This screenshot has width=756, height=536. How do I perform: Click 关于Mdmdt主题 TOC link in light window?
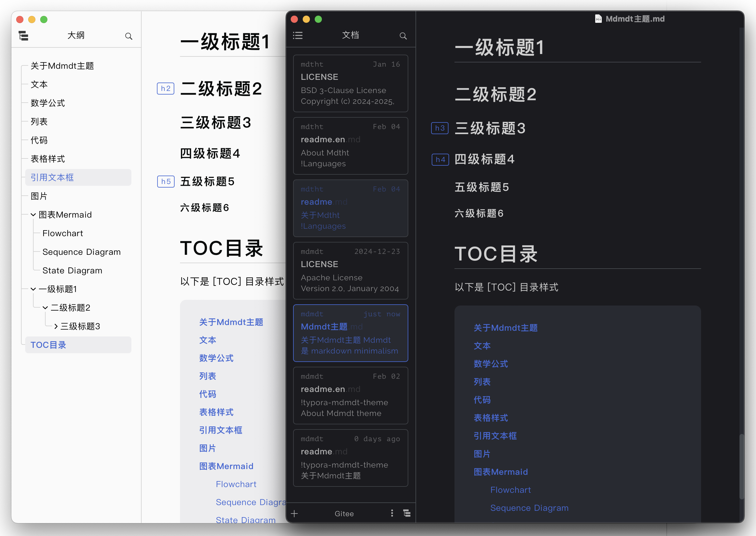coord(231,322)
